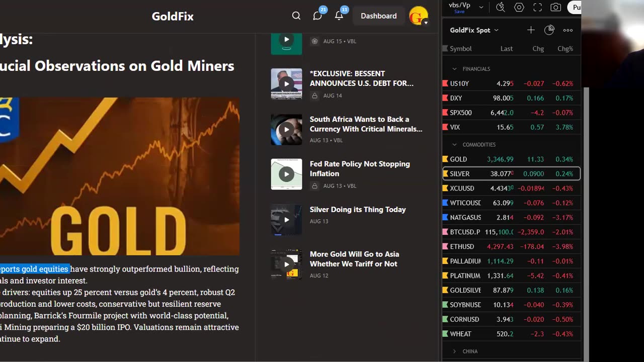Viewport: 644px width, 362px height.
Task: Toggle the red flag on DXY
Action: coord(445,98)
